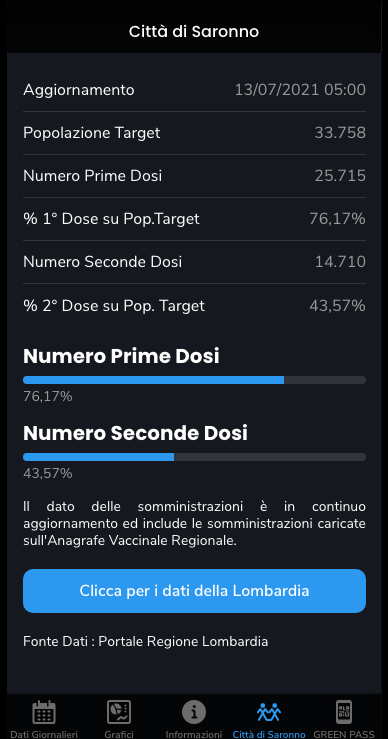Switch to the Grafici tab label
388x739 pixels.
click(119, 734)
